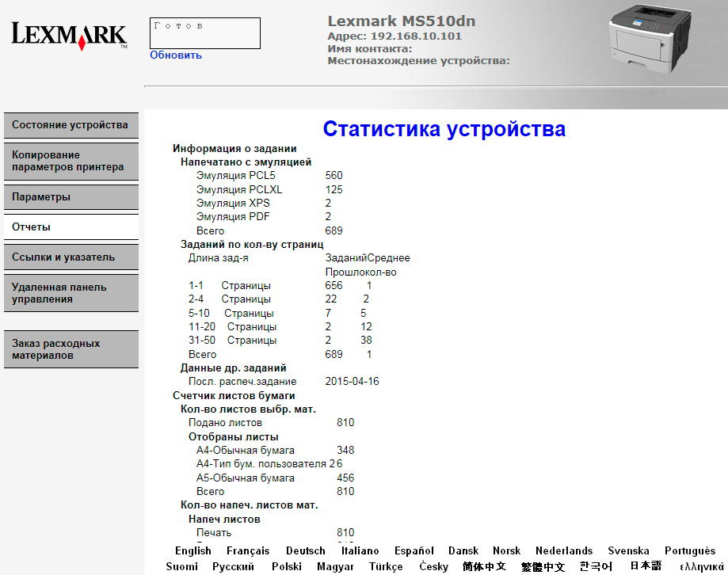Click the Эмуляция XPS row label
Viewport: 728px width, 575px height.
tap(233, 203)
